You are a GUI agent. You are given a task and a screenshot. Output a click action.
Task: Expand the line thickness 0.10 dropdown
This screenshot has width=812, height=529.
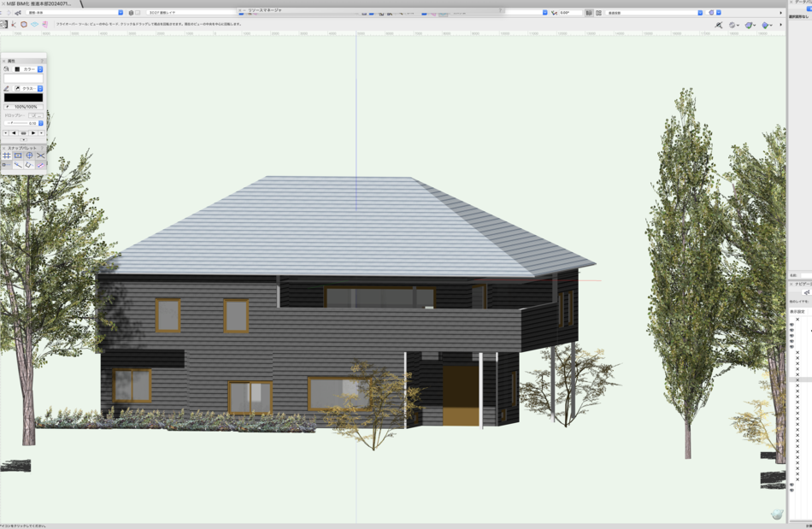click(x=40, y=123)
